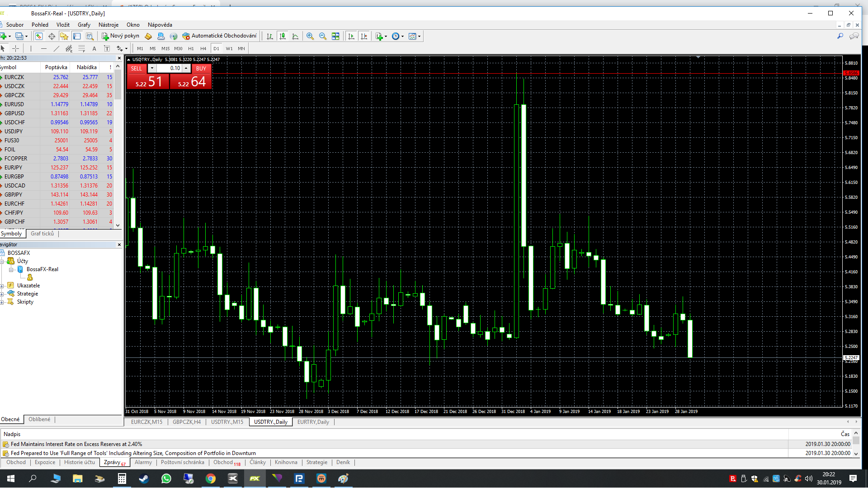Click the lot volume field showing 0.10
This screenshot has width=868, height=488.
pos(169,68)
